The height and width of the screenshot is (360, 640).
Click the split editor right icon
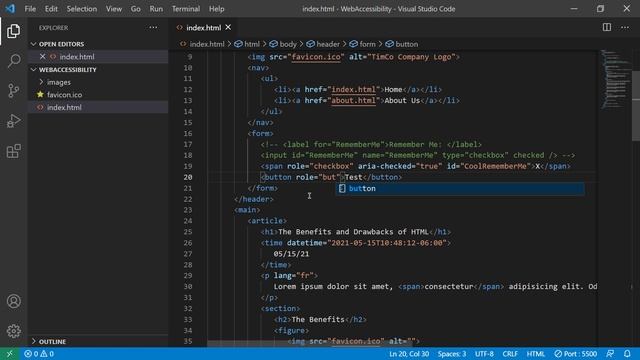coord(607,27)
